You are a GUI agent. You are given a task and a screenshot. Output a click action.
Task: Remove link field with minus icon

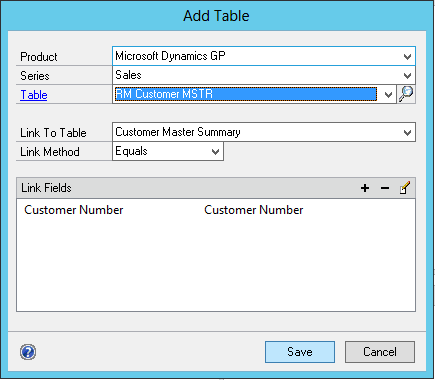[x=385, y=188]
